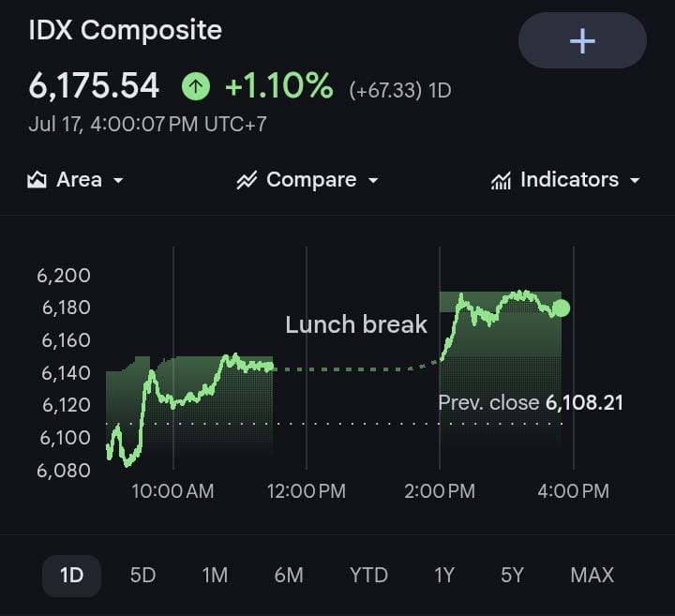Viewport: 675px width, 616px height.
Task: Click the Prev. close 6,108.21 label
Action: pyautogui.click(x=530, y=403)
